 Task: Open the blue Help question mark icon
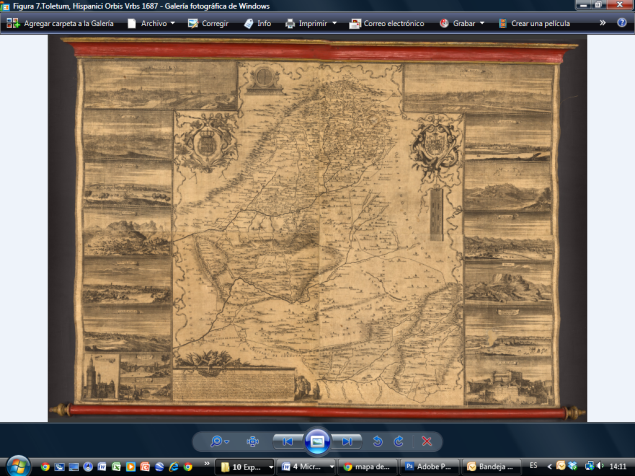(622, 23)
